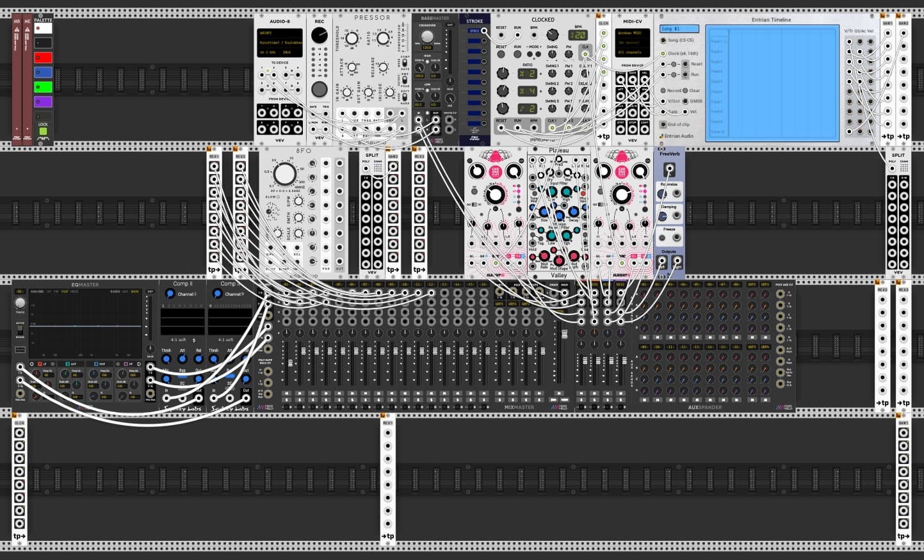The image size is (924, 560).
Task: Select the red LF band icon on EQMASTER
Action: (40, 364)
